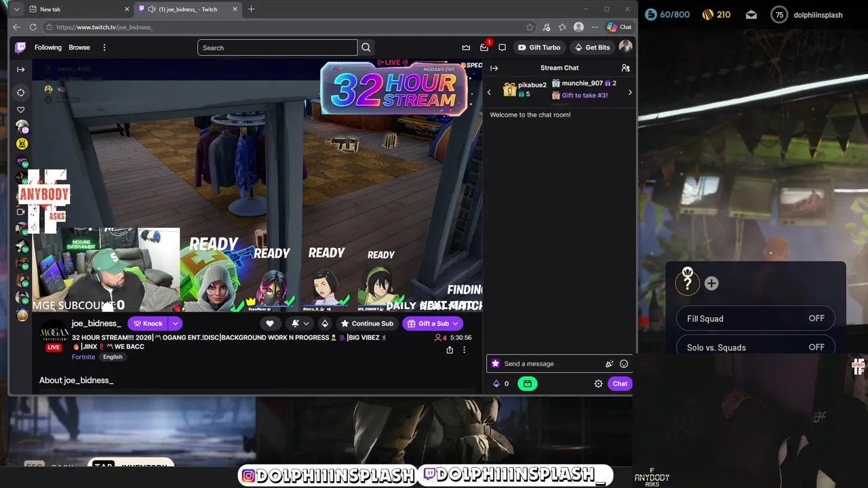868x488 pixels.
Task: Focus the Send a message field
Action: point(553,364)
